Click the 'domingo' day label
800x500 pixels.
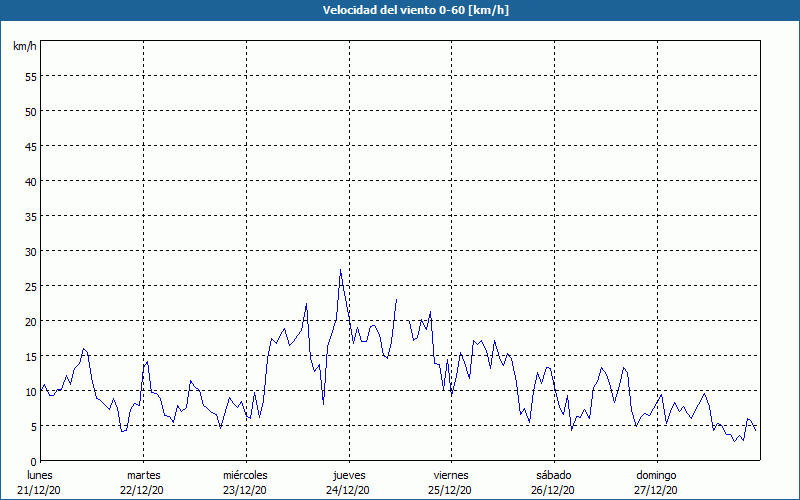tap(656, 475)
